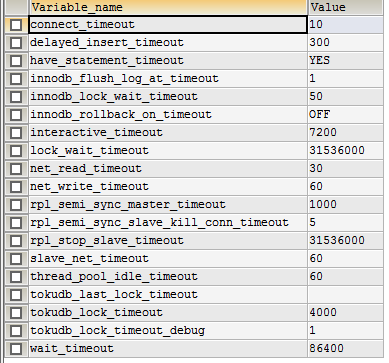The width and height of the screenshot is (389, 363).
Task: Click the rpl_semi_sync_master_timeout variable name
Action: click(x=128, y=205)
